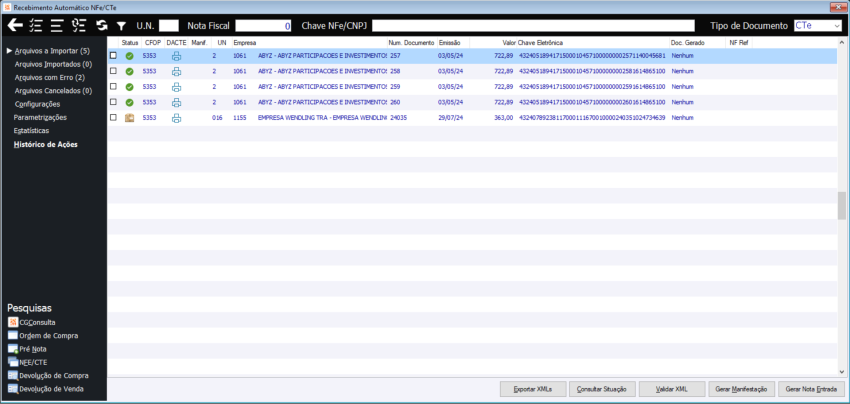Click the back arrow toolbar icon
The height and width of the screenshot is (404, 850).
tap(15, 25)
